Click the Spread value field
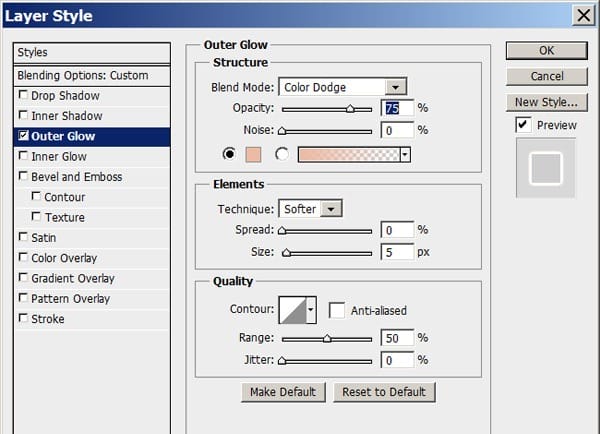600x434 pixels. pos(398,230)
